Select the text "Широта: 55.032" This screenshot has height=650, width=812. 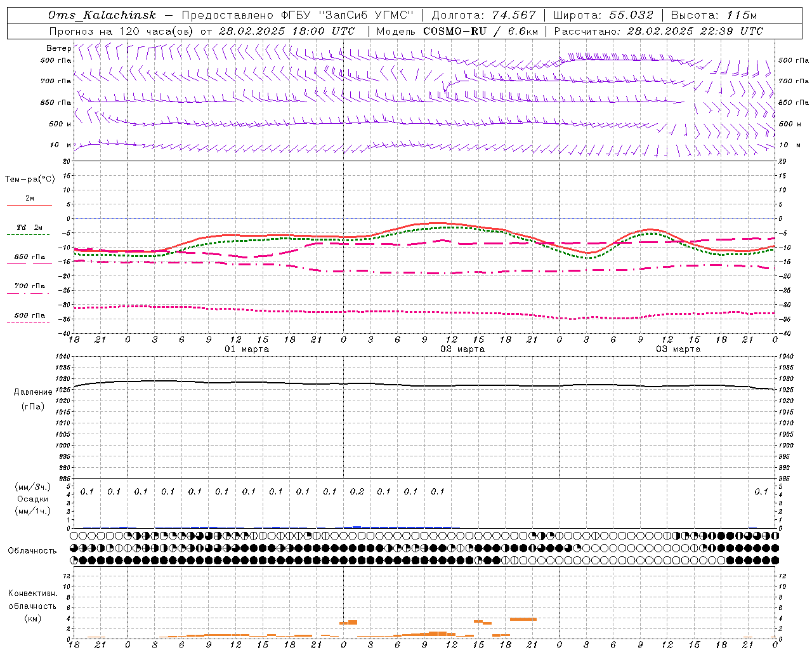pyautogui.click(x=603, y=15)
